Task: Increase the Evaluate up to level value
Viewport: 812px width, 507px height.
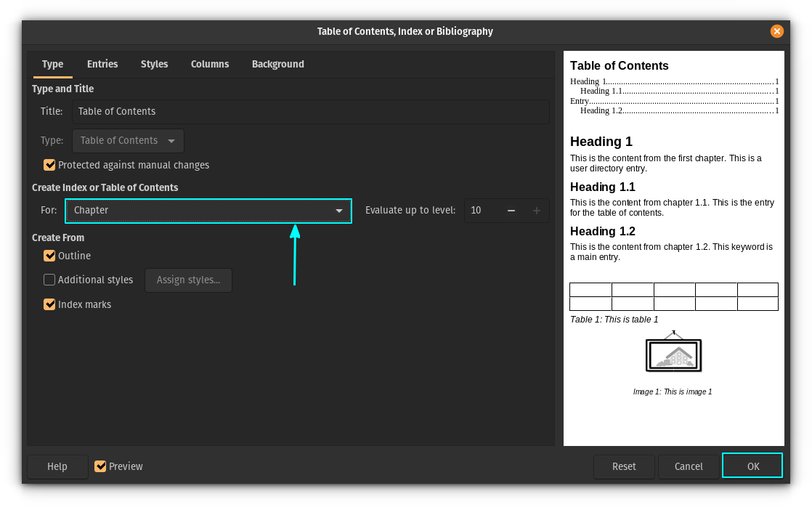Action: pyautogui.click(x=536, y=211)
